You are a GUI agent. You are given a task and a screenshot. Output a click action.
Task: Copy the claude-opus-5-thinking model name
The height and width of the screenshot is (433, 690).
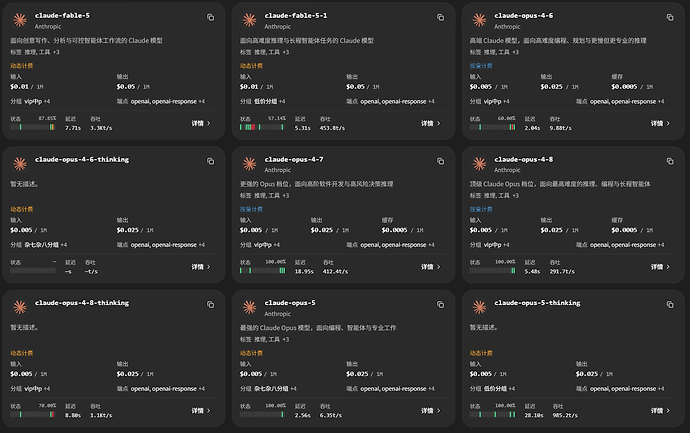tap(670, 305)
